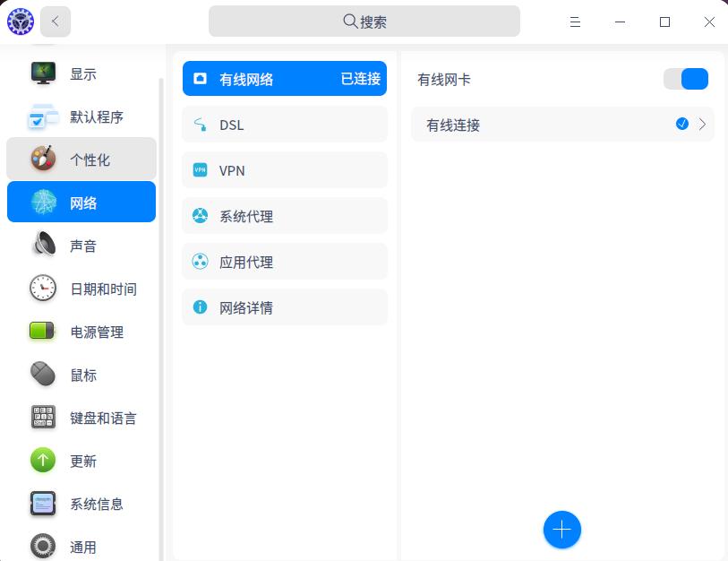Viewport: 728px width, 561px height.
Task: Click the 有线连接 selection checkmark
Action: (681, 124)
